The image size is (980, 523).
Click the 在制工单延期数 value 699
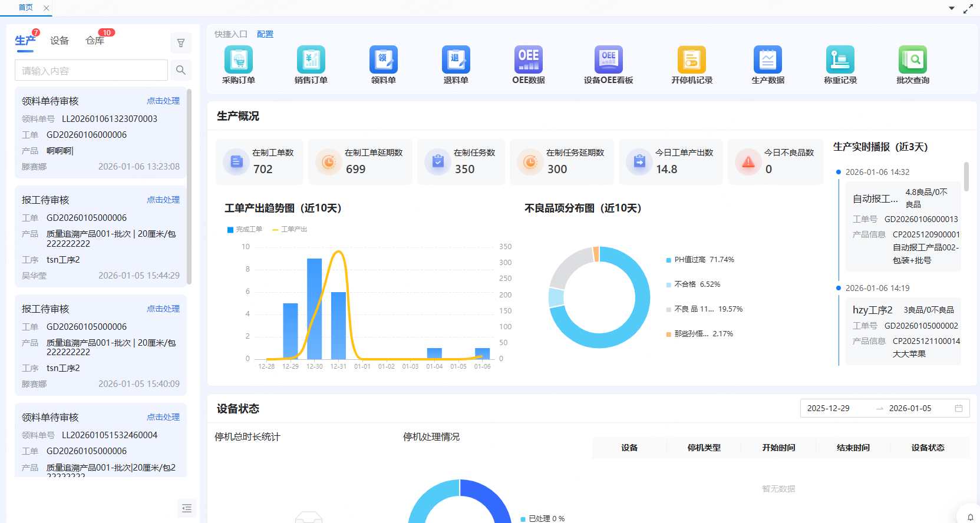(x=355, y=169)
